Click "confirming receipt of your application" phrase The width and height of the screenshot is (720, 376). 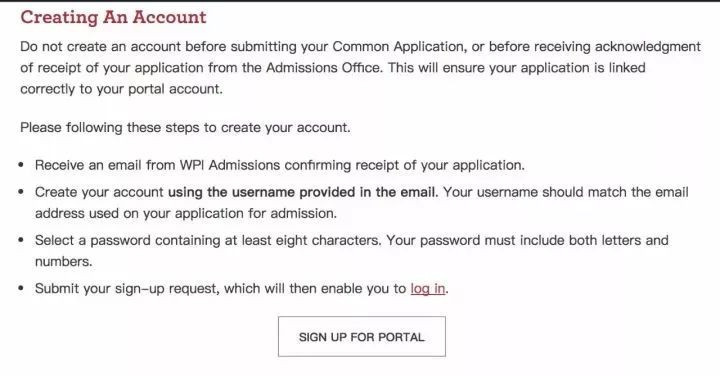pyautogui.click(x=404, y=165)
